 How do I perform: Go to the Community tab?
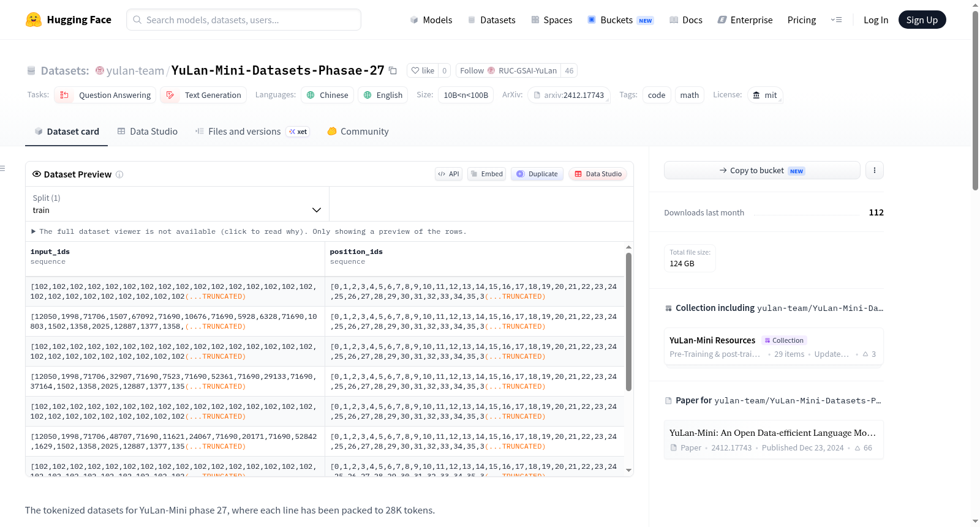(x=358, y=132)
